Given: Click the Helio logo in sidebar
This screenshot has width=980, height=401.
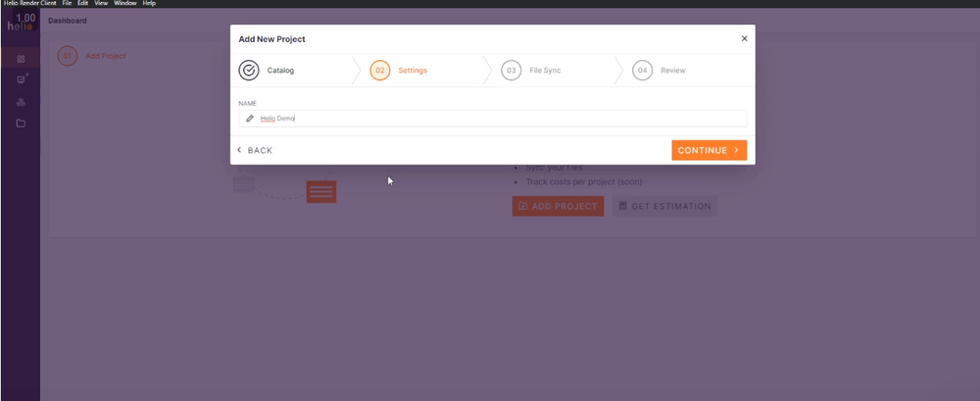Looking at the screenshot, I should [x=21, y=24].
